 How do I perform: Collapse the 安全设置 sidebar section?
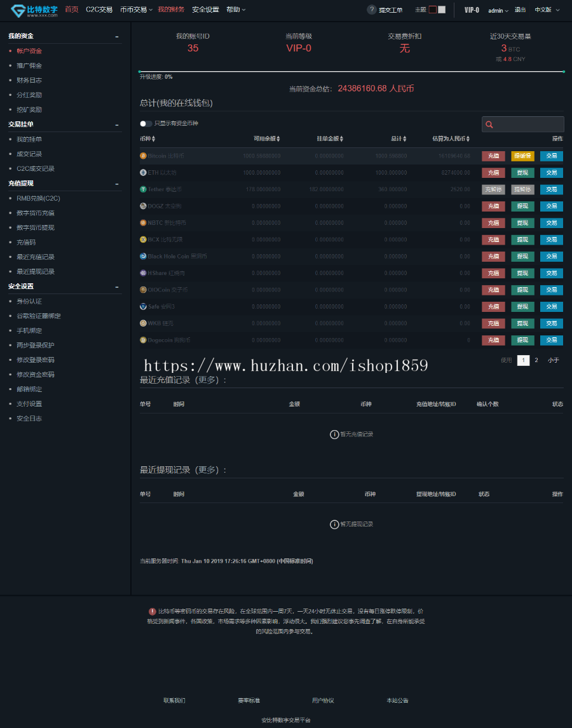117,286
